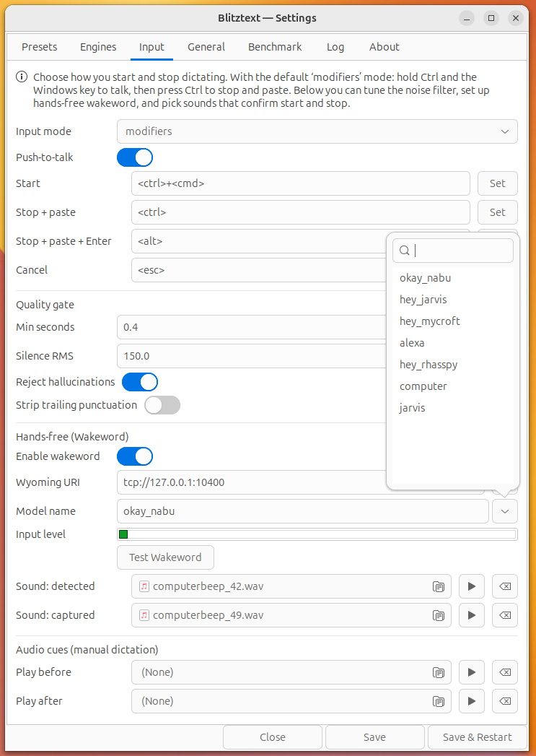Click Set button for Stop + paste
This screenshot has height=756, width=536.
click(x=498, y=212)
